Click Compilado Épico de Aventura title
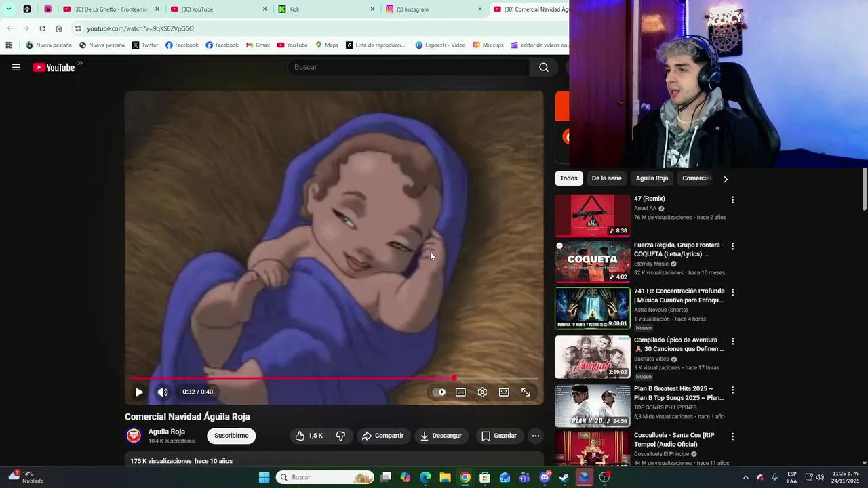 click(679, 344)
